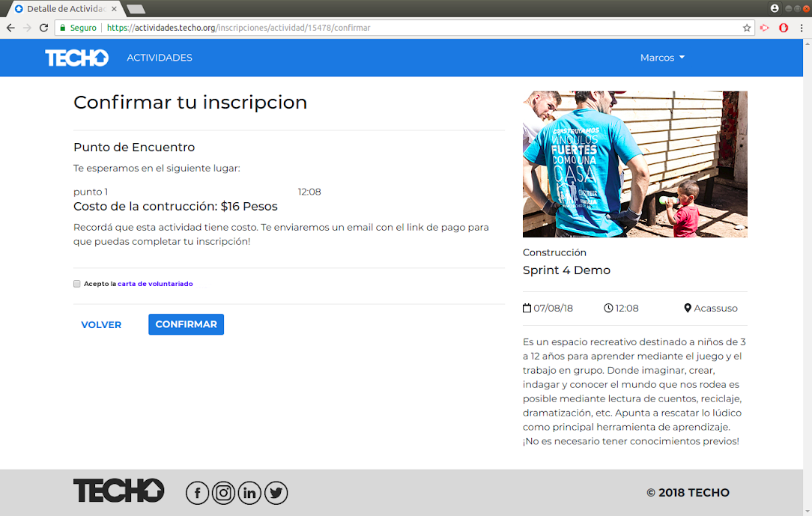
Task: Click the VOLVER button
Action: pyautogui.click(x=101, y=324)
